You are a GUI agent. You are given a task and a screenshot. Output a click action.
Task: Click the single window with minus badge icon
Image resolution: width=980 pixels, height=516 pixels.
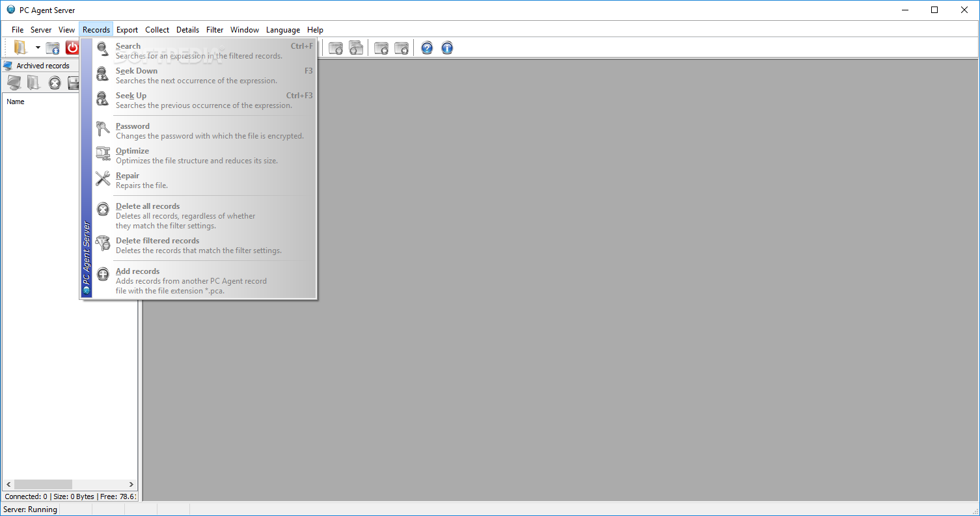[336, 48]
